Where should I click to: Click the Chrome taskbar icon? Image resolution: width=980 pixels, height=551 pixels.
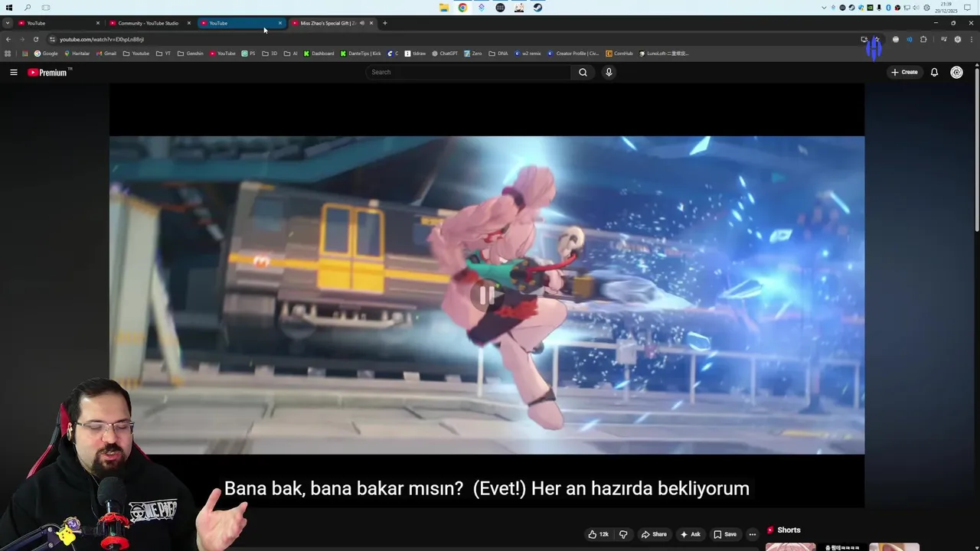click(462, 8)
